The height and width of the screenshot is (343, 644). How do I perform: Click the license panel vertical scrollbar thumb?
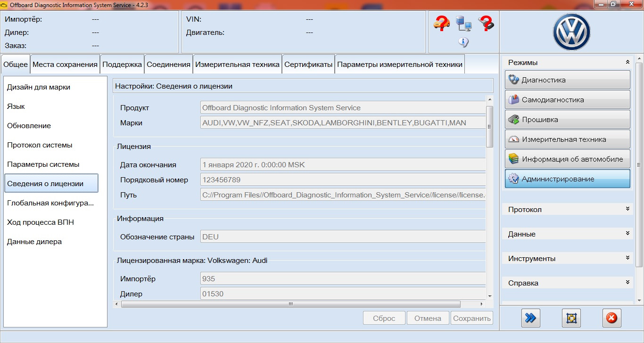(489, 127)
